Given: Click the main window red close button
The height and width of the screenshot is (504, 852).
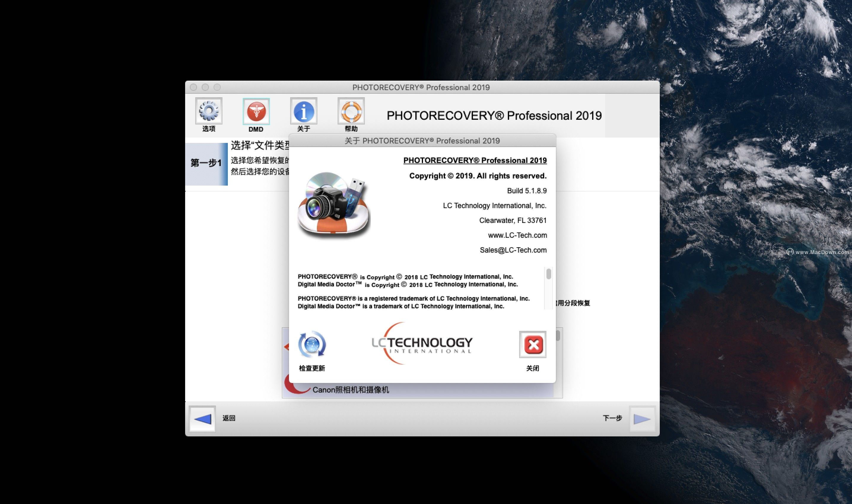Looking at the screenshot, I should click(x=193, y=87).
